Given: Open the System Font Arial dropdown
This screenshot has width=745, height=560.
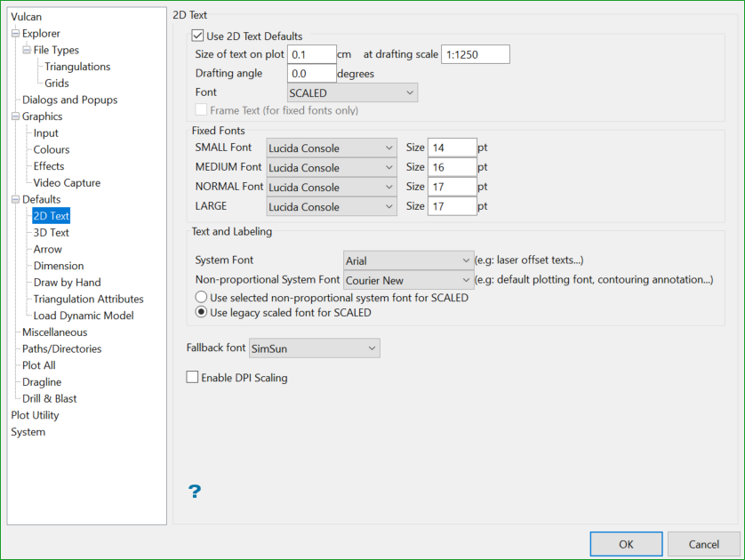Looking at the screenshot, I should pyautogui.click(x=408, y=260).
